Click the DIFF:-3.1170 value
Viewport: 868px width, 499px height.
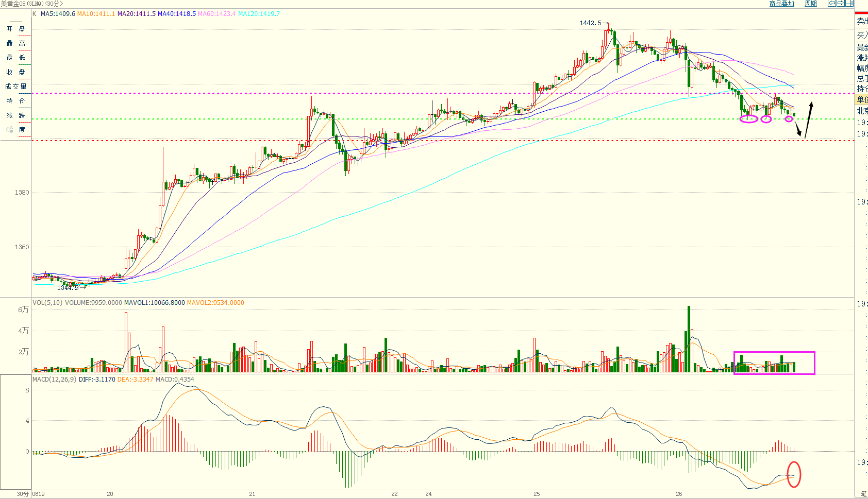97,380
